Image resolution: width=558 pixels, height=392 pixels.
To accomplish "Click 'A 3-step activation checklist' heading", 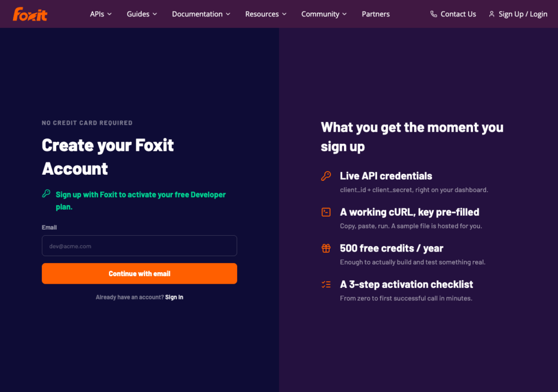I will (407, 284).
